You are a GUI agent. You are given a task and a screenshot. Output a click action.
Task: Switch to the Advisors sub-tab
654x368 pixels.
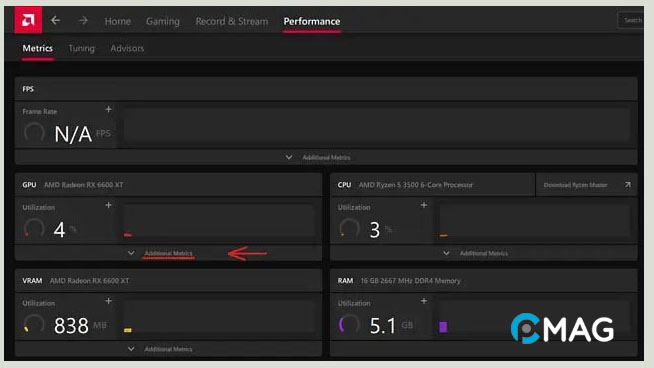pos(127,48)
